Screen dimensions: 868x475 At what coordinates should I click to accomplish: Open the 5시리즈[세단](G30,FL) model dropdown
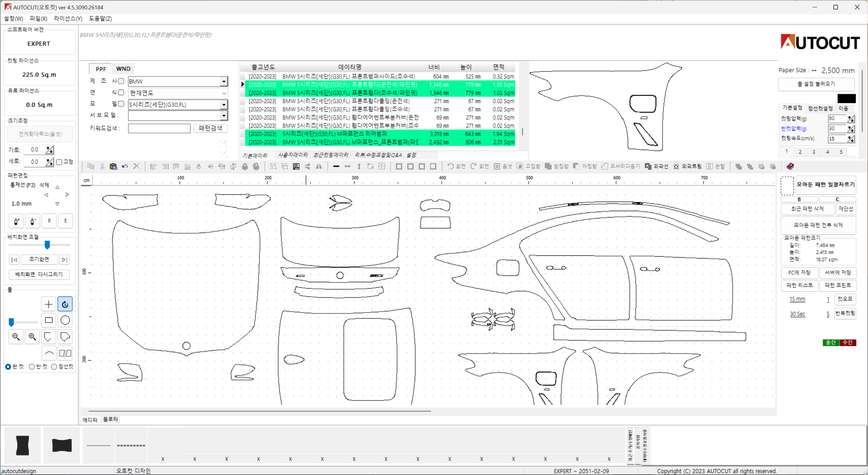pyautogui.click(x=224, y=104)
